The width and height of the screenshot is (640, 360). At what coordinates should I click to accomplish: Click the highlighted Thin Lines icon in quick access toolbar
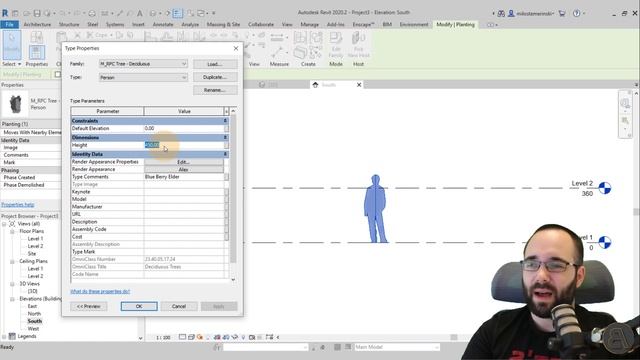point(178,13)
